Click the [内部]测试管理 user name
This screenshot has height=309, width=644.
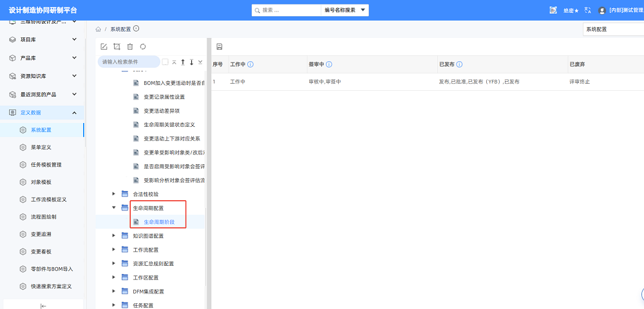[x=627, y=11]
